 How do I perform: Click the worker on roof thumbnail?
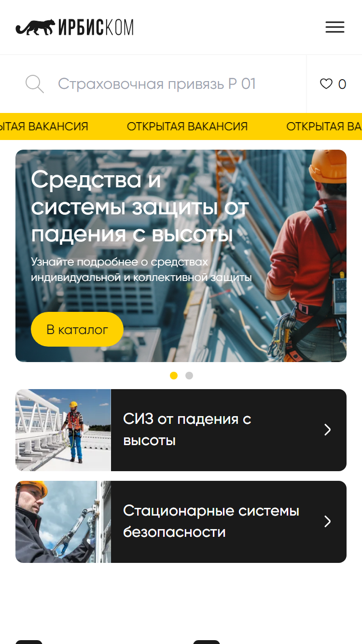coord(63,430)
